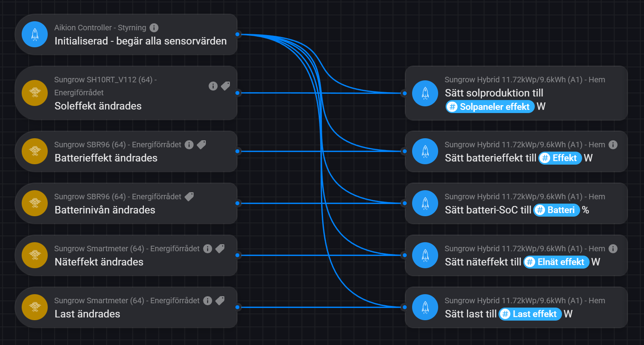This screenshot has height=345, width=644.
Task: Click the Effekt tag in batterieffekt card
Action: click(560, 158)
